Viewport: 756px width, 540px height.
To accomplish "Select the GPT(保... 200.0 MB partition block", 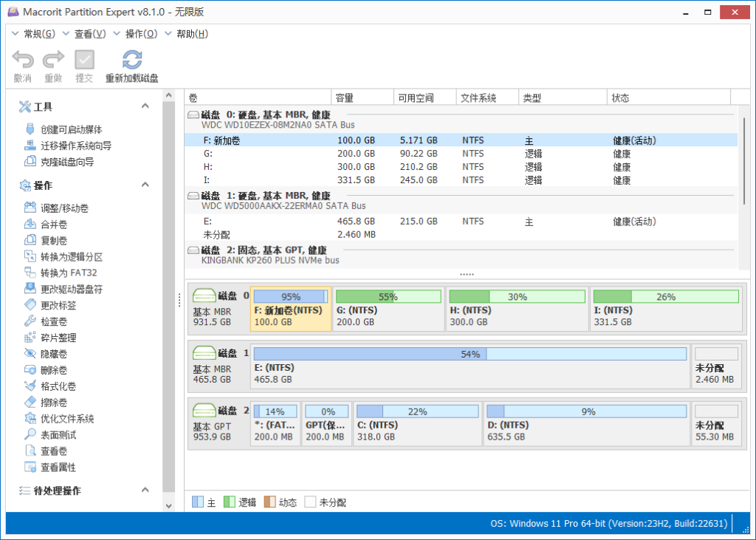I will (327, 424).
